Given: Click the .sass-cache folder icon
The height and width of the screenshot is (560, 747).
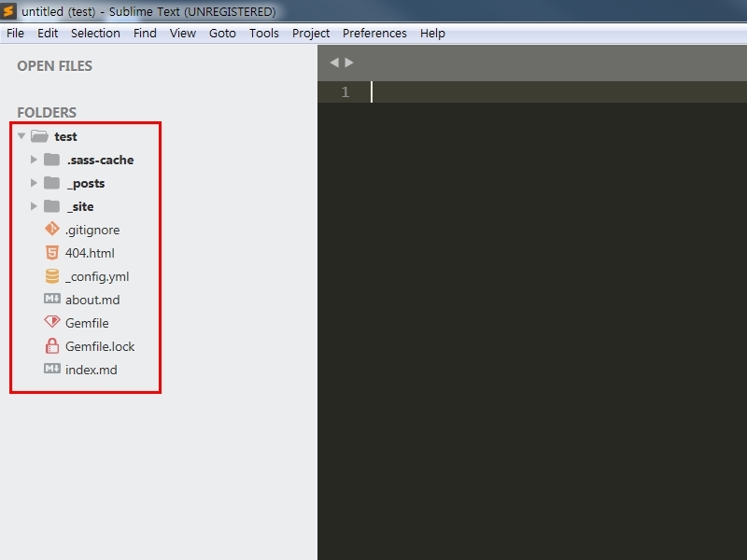Looking at the screenshot, I should (x=51, y=160).
